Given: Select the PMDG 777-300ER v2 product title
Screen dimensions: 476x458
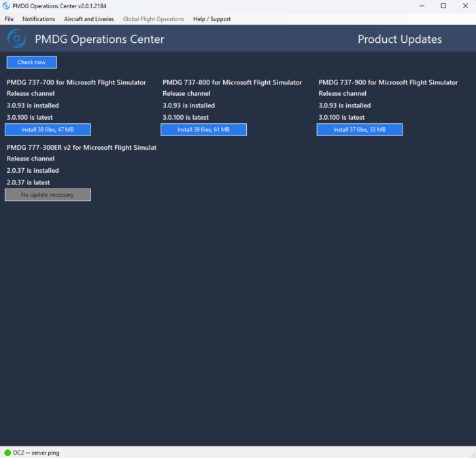Looking at the screenshot, I should [81, 147].
